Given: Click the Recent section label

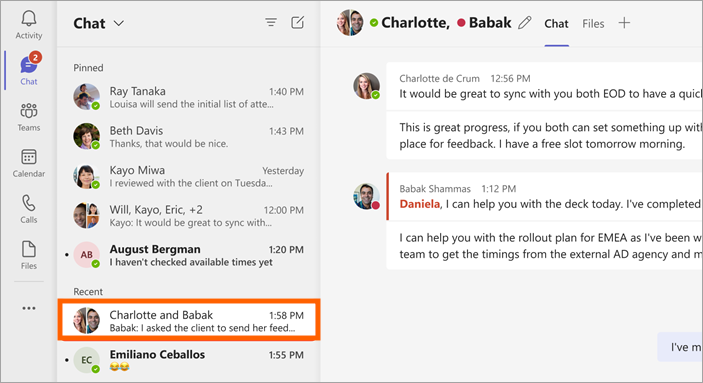Looking at the screenshot, I should 88,292.
